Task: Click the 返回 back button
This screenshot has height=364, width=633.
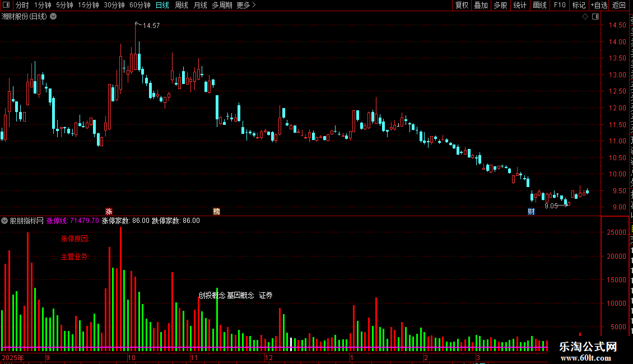Action: [619, 5]
